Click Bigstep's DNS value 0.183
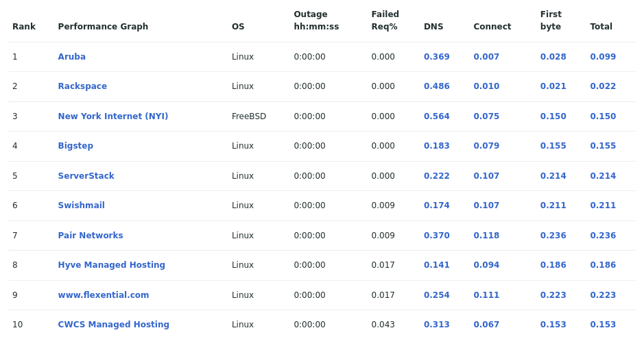Screen dimensions: 644x339 437,145
